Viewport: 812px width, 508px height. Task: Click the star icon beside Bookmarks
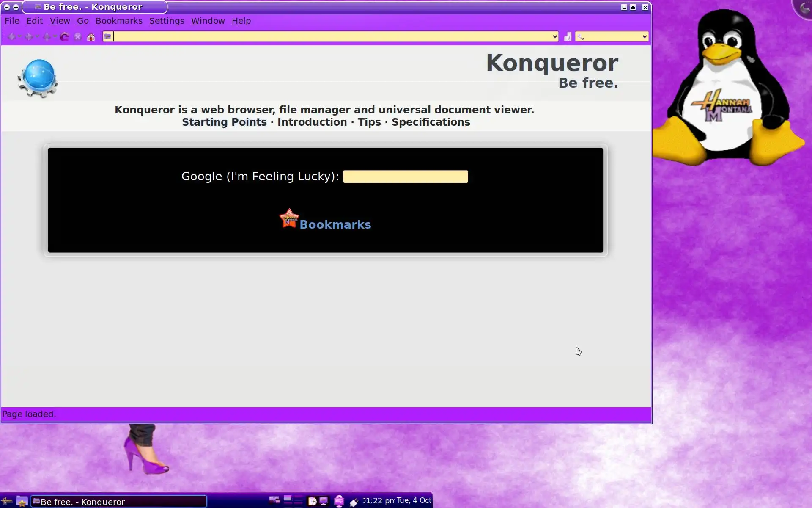pos(289,218)
